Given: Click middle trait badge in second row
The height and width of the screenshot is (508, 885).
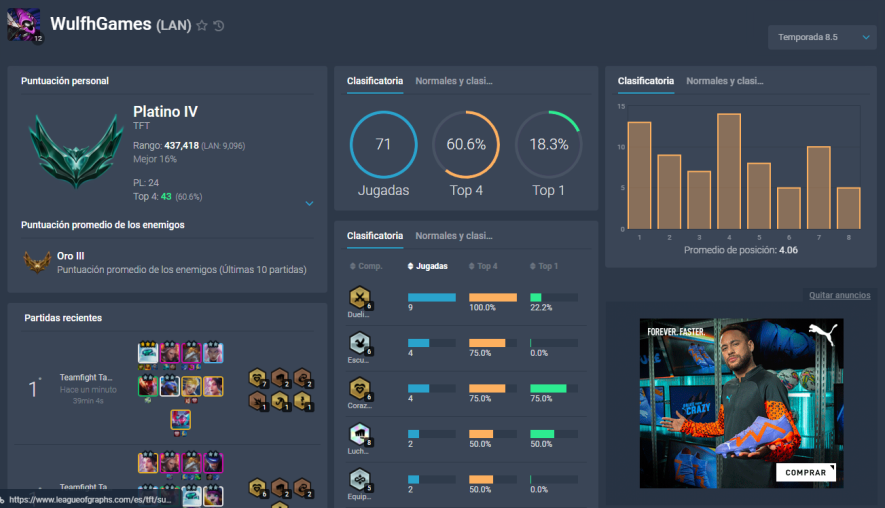Looking at the screenshot, I should pos(281,401).
